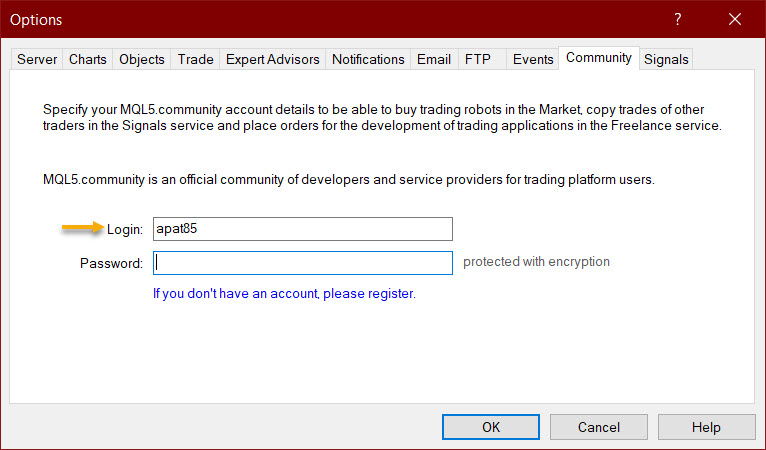Click the 'Login:' label

coord(125,229)
